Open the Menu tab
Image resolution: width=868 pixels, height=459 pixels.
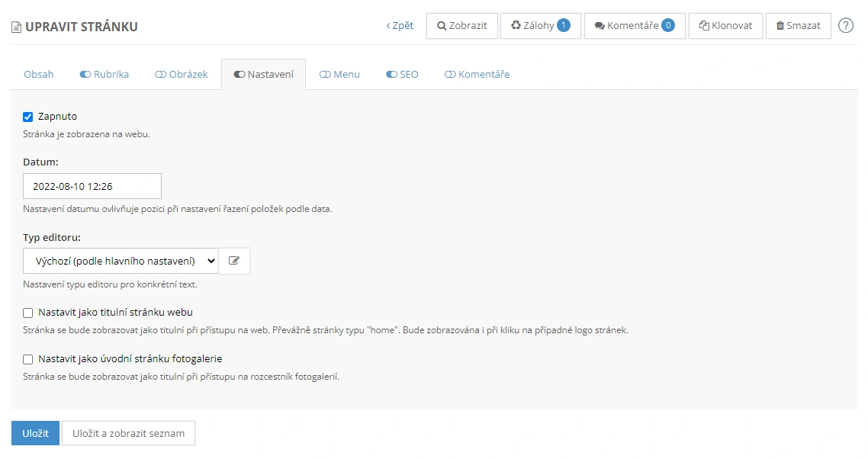pos(339,75)
